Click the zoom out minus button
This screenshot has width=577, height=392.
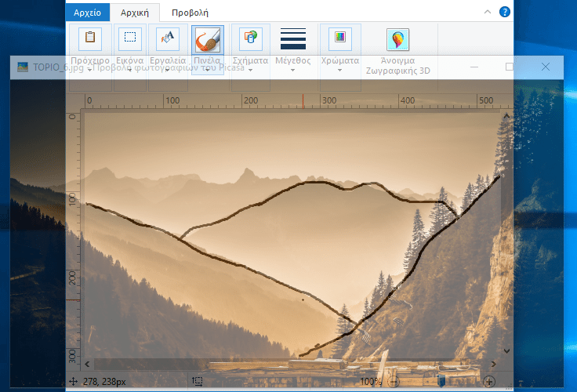pyautogui.click(x=394, y=382)
